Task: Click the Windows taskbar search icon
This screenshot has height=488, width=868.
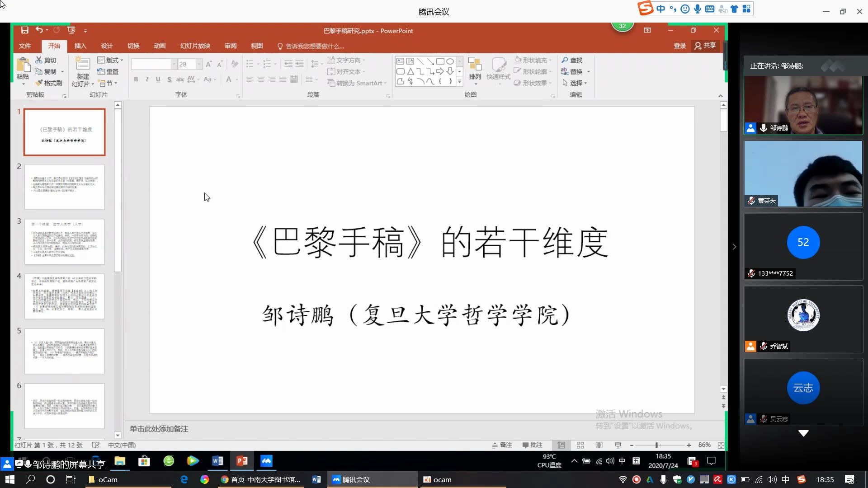Action: (30, 479)
